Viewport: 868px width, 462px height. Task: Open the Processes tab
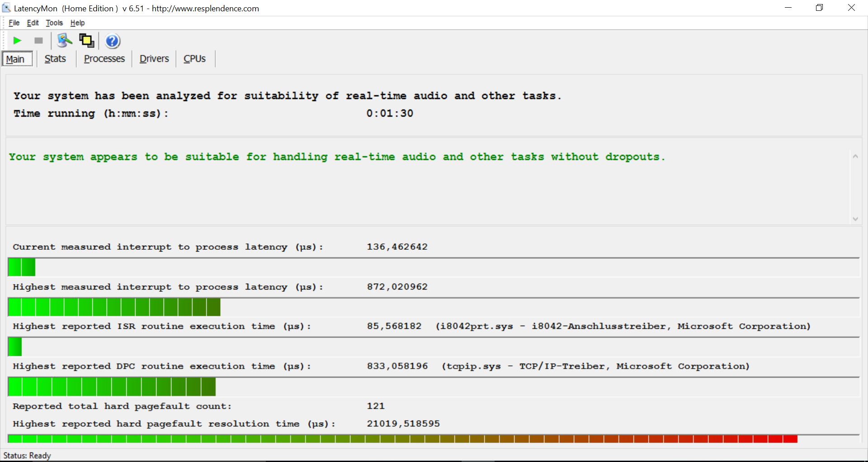click(x=104, y=59)
